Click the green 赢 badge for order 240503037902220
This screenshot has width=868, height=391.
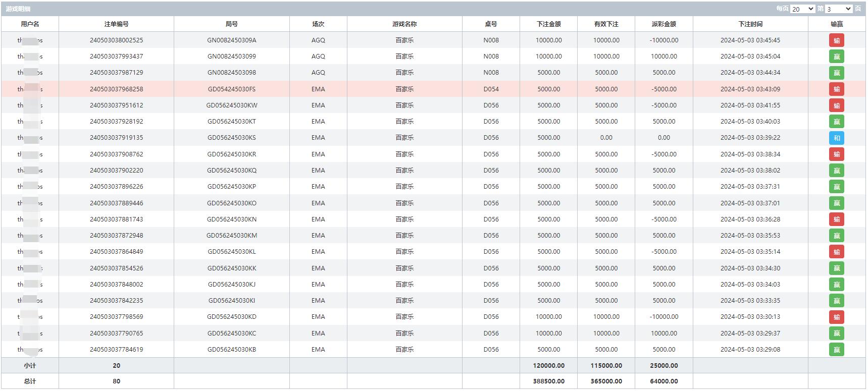(836, 171)
